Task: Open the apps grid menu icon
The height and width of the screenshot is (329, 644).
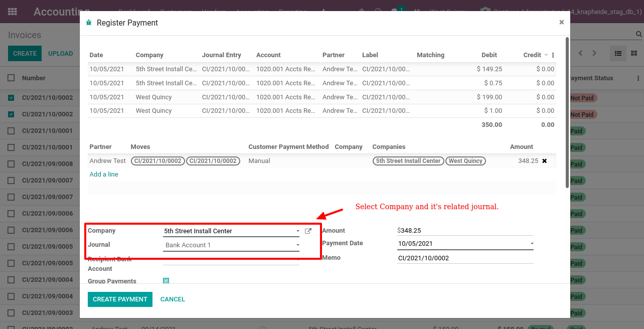Action: [x=13, y=11]
